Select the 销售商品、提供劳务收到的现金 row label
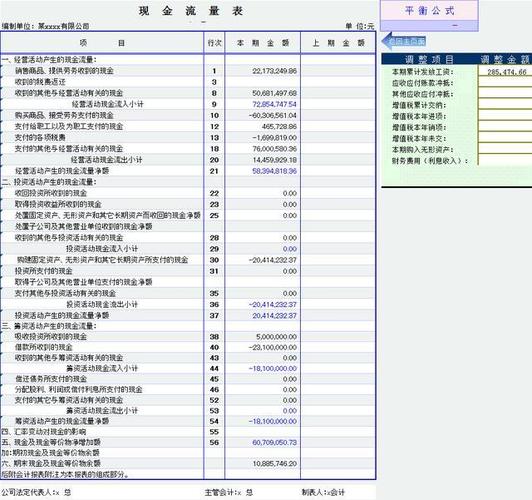This screenshot has height=500, width=532. 64,71
